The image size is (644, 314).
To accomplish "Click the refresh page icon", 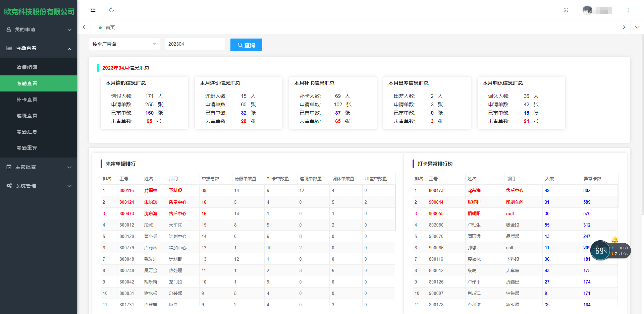I will pyautogui.click(x=111, y=10).
